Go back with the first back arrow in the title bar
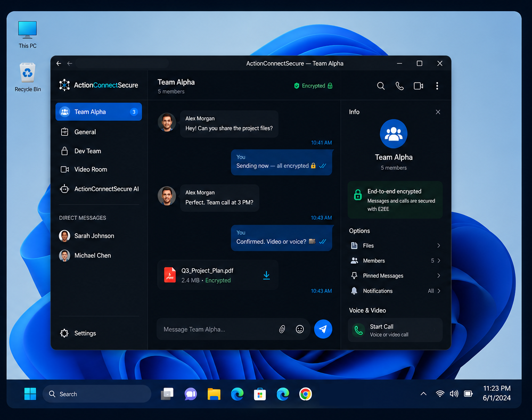The width and height of the screenshot is (532, 420). (59, 63)
